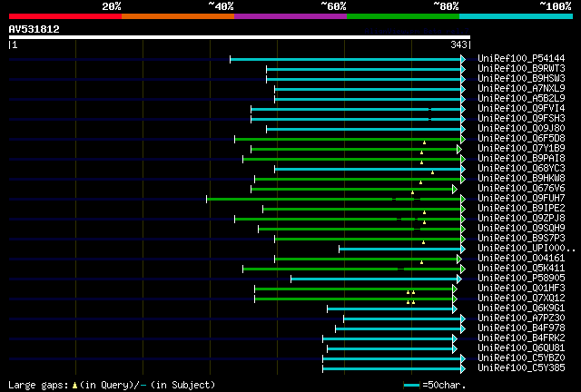The width and height of the screenshot is (581, 392).
Task: Click the query end position 343
Action: [x=458, y=44]
